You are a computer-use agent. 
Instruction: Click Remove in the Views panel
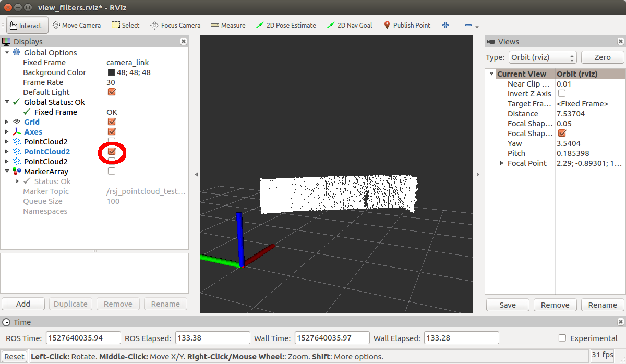tap(555, 305)
